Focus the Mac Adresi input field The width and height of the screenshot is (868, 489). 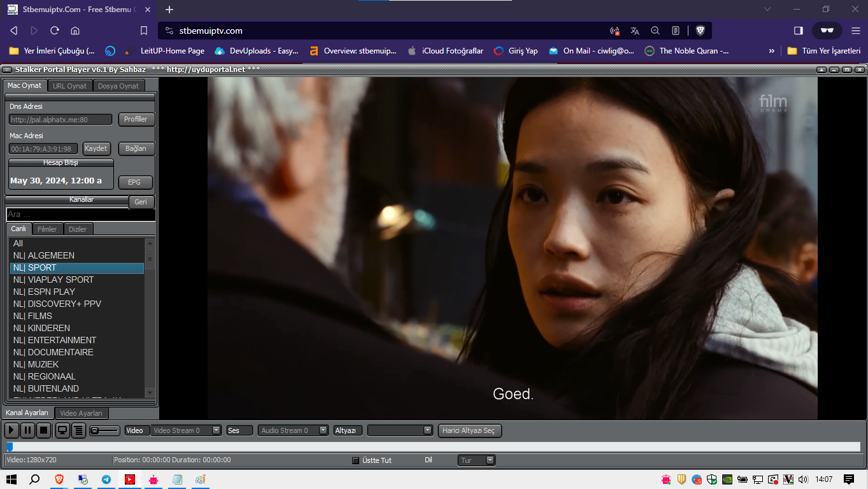point(43,148)
